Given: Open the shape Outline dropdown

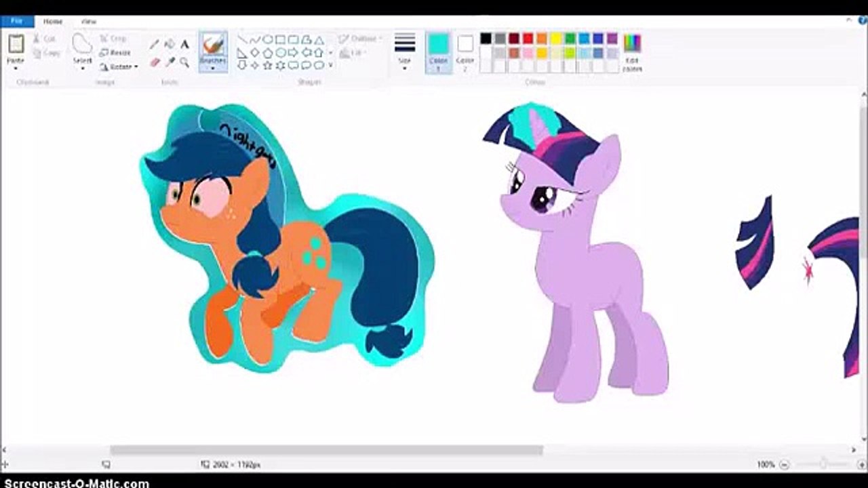Looking at the screenshot, I should [360, 39].
